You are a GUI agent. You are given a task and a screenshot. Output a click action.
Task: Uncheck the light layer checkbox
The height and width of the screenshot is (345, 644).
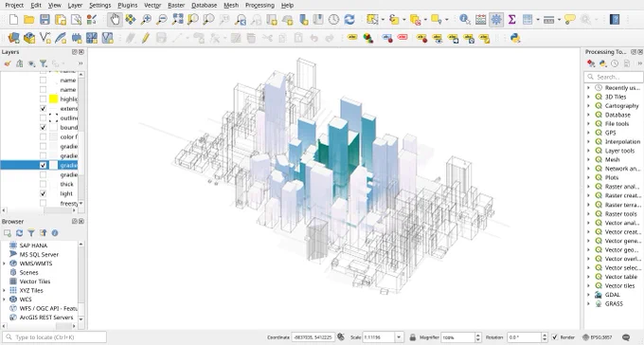click(x=44, y=193)
